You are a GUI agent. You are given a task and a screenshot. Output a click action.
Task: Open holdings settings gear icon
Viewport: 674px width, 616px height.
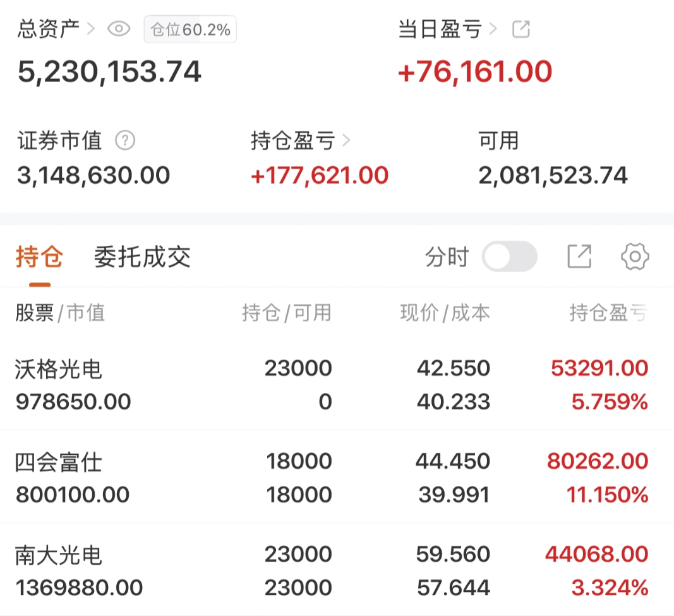click(x=635, y=257)
